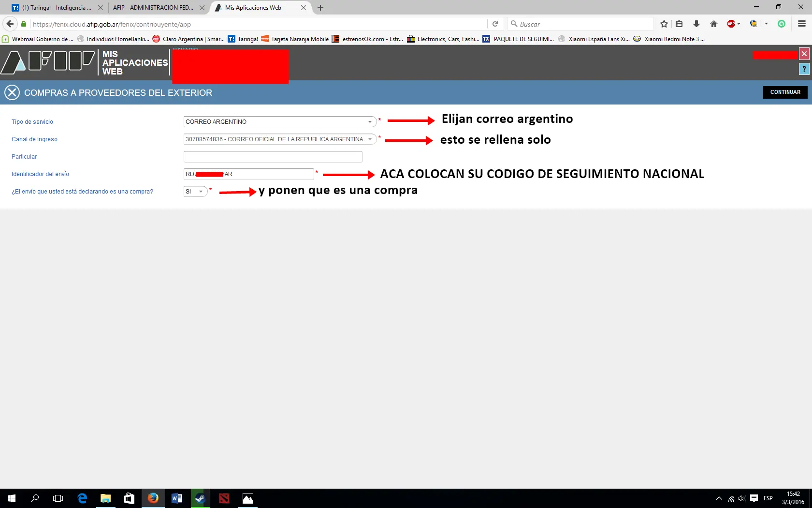Select the Mis Aplicaciones Web tab
Image resolution: width=812 pixels, height=508 pixels.
pos(253,8)
